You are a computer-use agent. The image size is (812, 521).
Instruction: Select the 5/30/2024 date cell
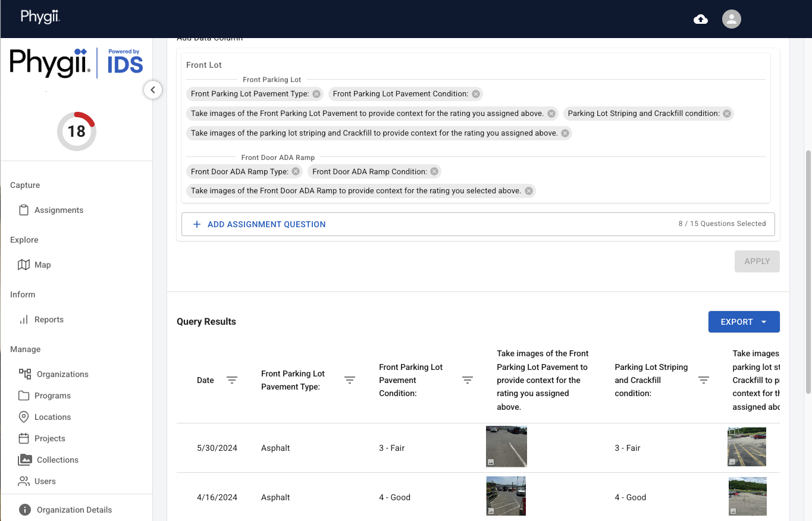tap(217, 448)
